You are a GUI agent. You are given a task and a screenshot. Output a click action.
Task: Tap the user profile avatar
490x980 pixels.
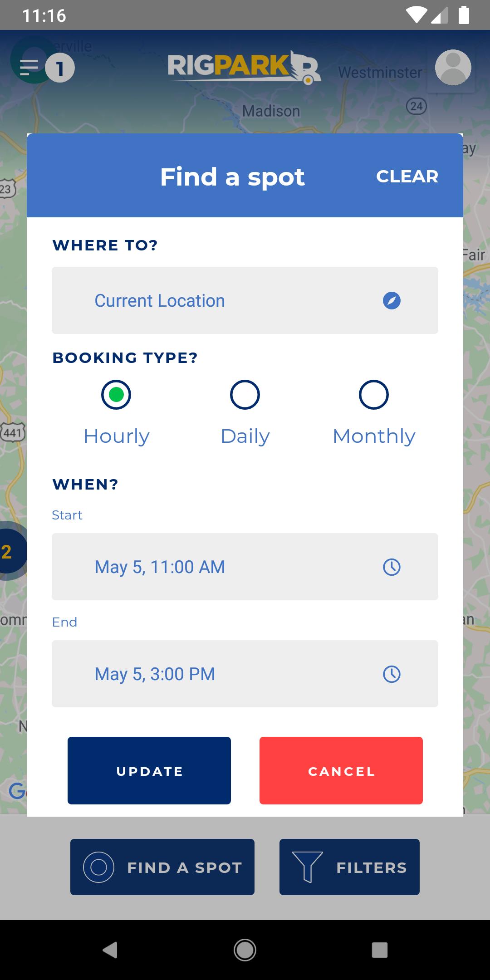pos(453,68)
